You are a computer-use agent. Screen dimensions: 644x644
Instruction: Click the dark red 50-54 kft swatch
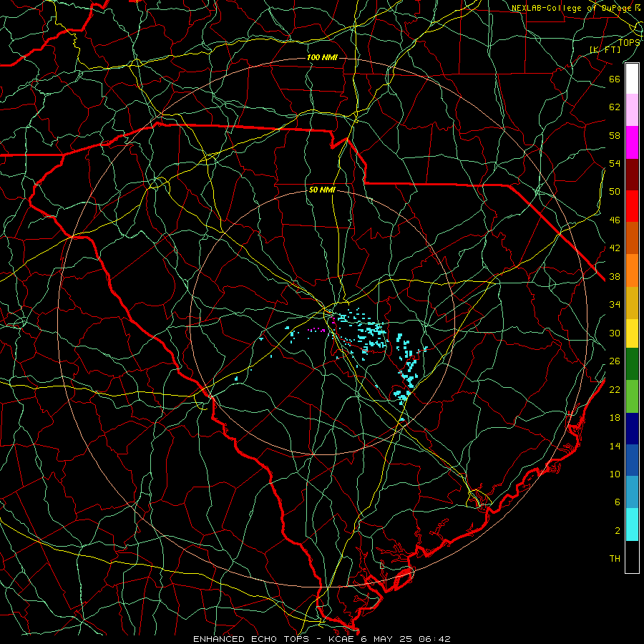point(632,175)
